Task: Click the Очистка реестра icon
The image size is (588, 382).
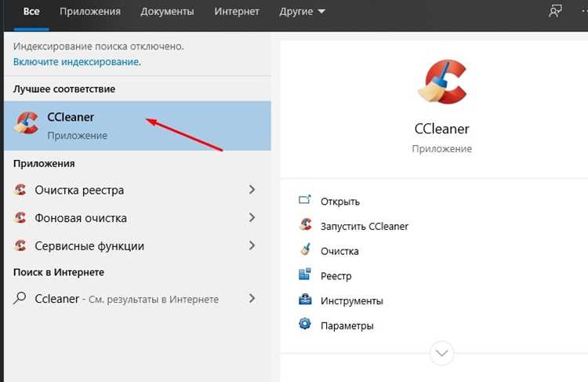Action: pos(20,190)
